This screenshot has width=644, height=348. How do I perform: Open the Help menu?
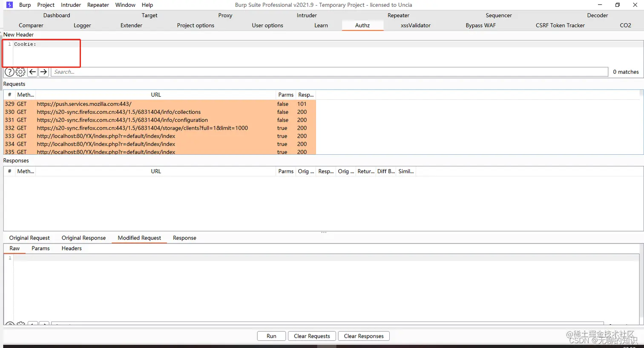[147, 5]
